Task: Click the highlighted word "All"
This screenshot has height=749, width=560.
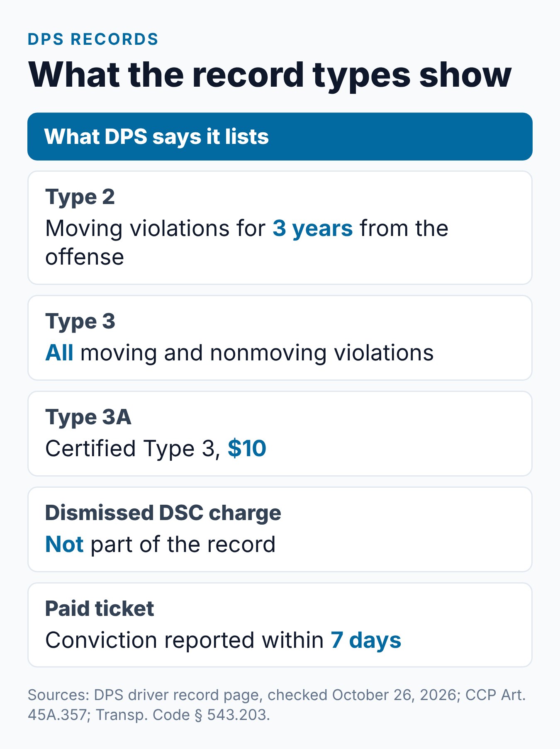Action: click(x=59, y=353)
